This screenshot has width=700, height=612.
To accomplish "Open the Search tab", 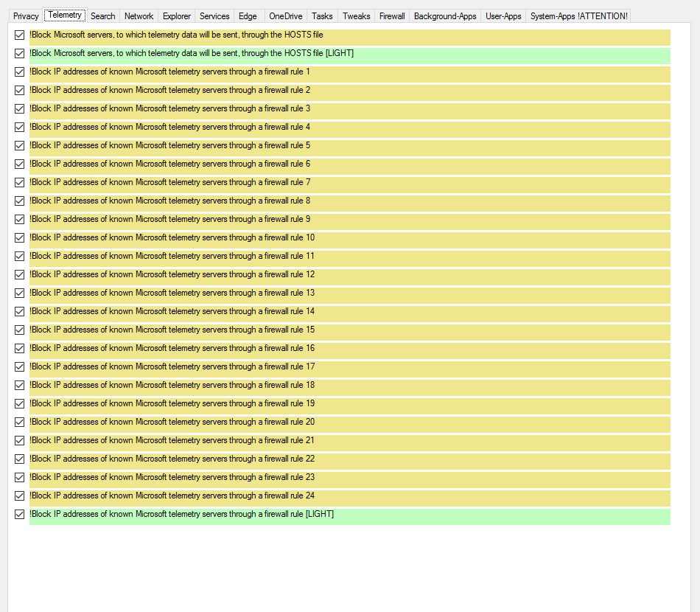I will (x=102, y=16).
